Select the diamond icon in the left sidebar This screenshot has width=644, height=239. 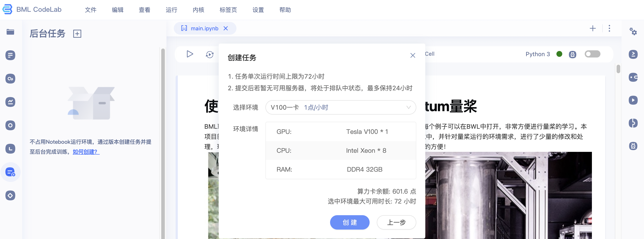pyautogui.click(x=10, y=195)
